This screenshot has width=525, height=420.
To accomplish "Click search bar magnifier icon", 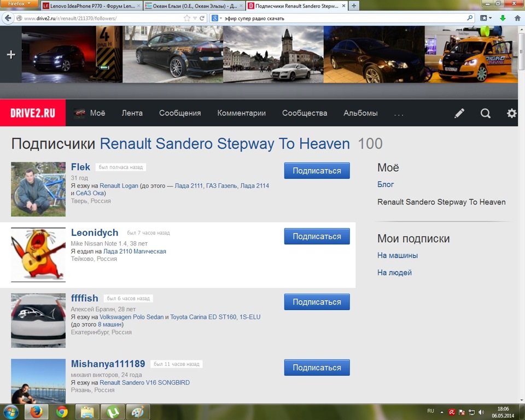I will (470, 17).
